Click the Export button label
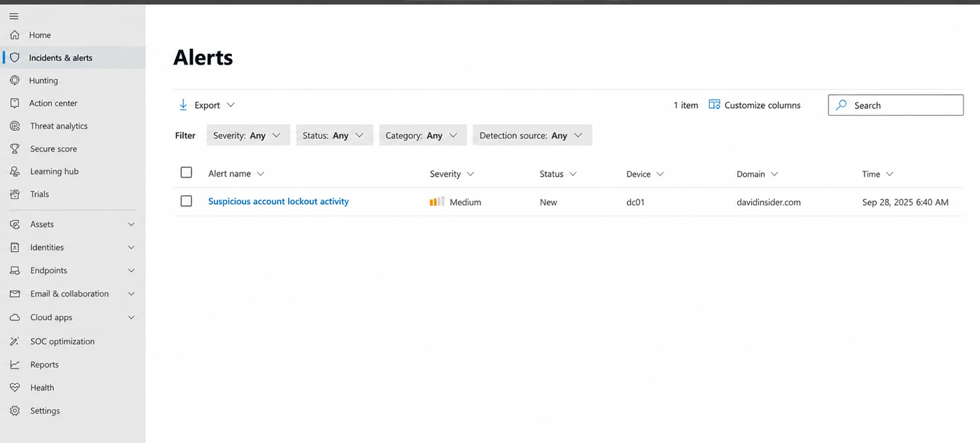This screenshot has height=443, width=980. pos(207,105)
